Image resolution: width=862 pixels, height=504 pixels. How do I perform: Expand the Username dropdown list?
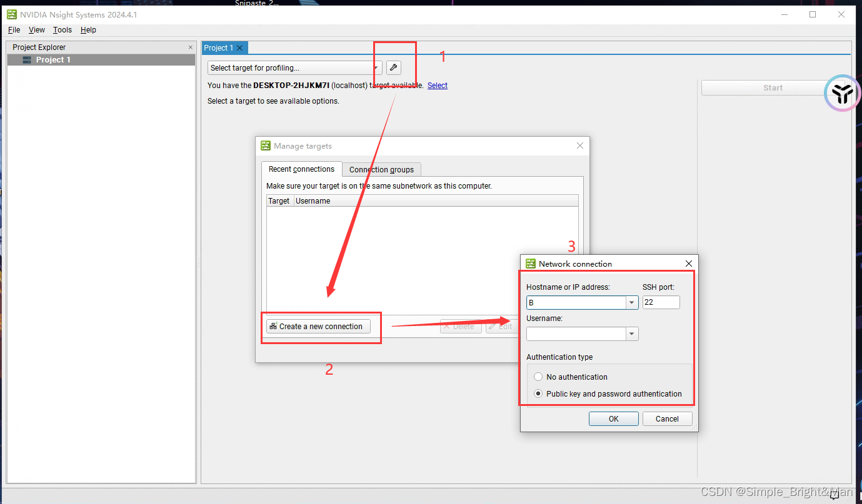632,334
